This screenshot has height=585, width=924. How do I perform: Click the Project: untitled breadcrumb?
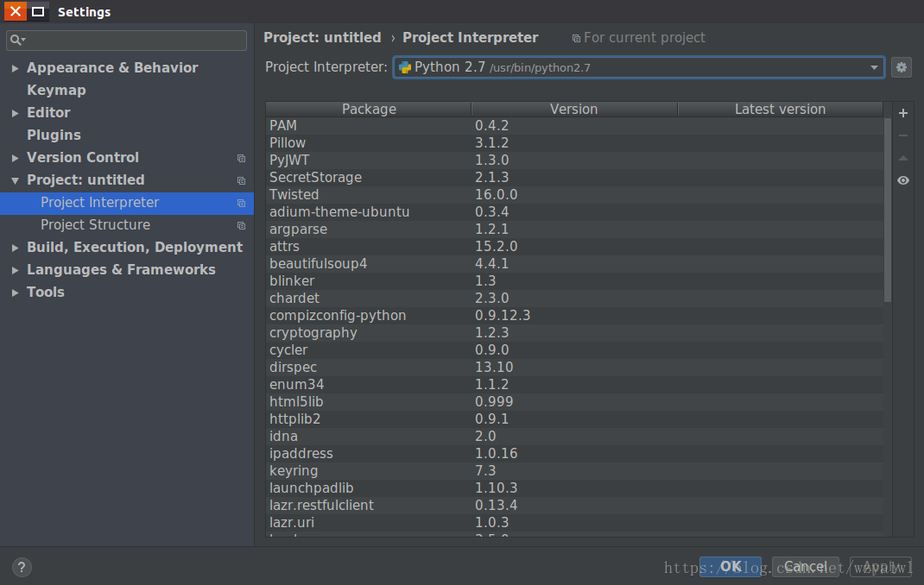click(x=322, y=38)
